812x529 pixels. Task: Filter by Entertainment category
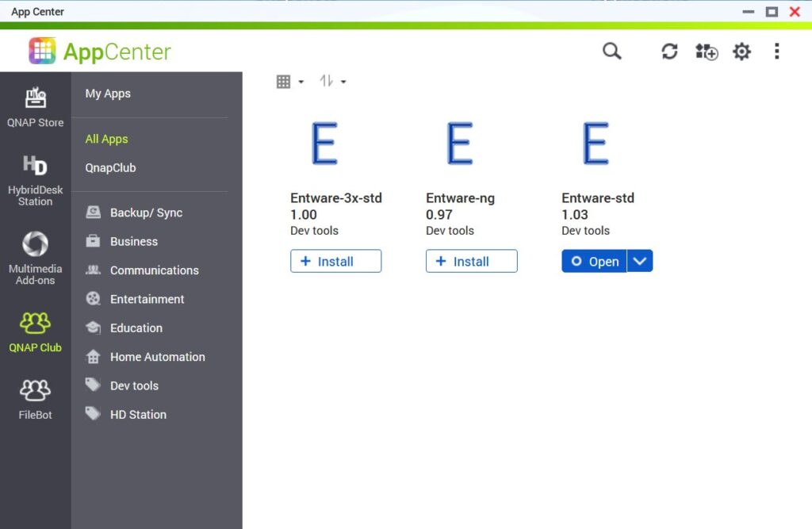click(147, 299)
